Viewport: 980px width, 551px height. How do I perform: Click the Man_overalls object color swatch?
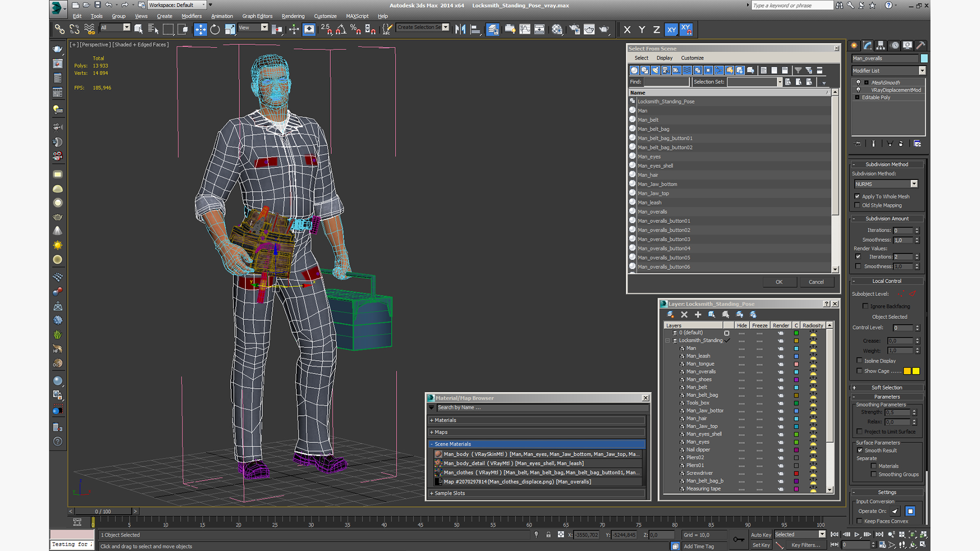(x=924, y=59)
